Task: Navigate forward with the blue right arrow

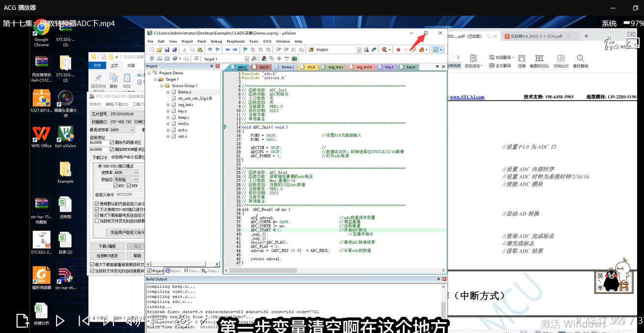Action: point(235,50)
